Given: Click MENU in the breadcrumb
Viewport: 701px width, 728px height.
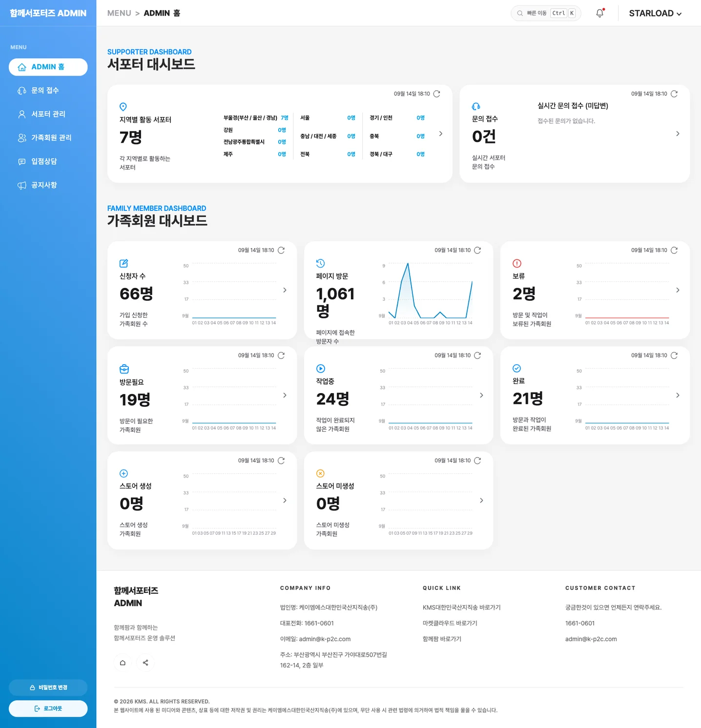Looking at the screenshot, I should (x=119, y=13).
